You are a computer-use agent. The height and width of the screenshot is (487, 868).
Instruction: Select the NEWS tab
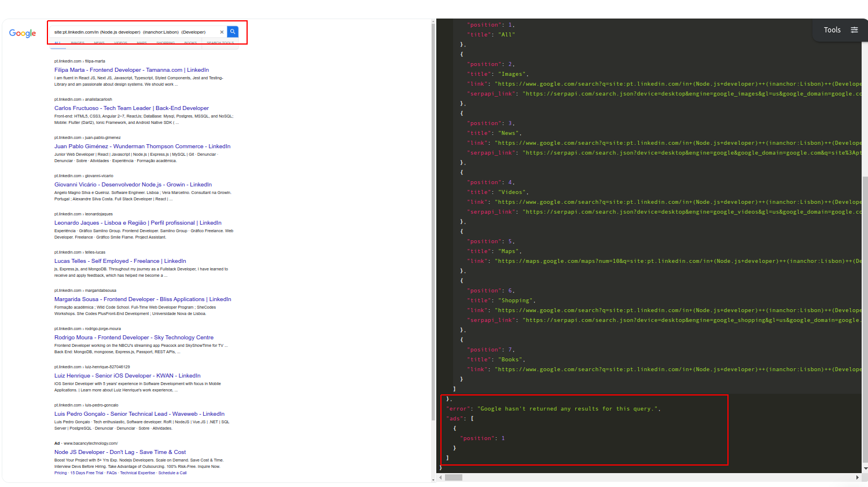click(98, 43)
